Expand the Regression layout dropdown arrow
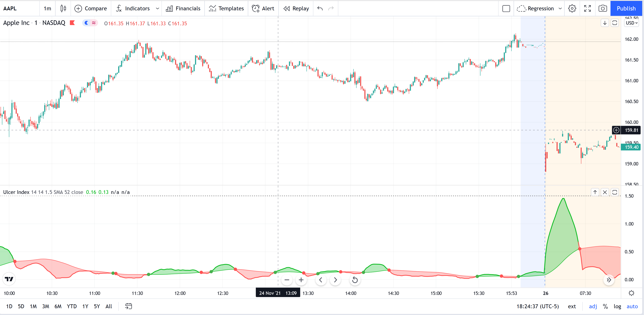This screenshot has height=315, width=644. pyautogui.click(x=560, y=9)
